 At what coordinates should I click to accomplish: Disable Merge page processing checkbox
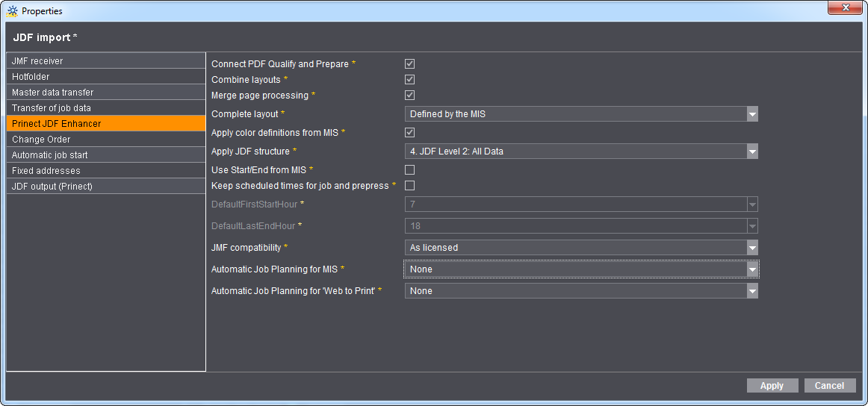[409, 96]
